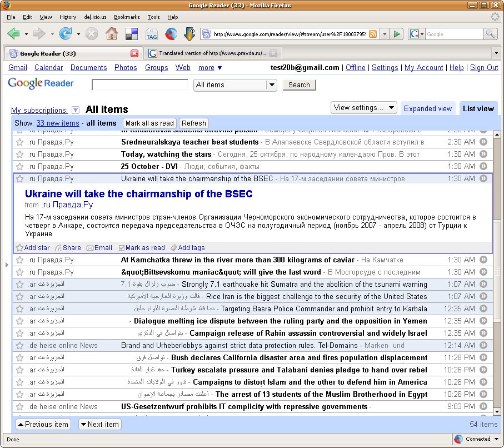The width and height of the screenshot is (504, 448).
Task: Star the '25 October - DVI' item
Action: 19,166
